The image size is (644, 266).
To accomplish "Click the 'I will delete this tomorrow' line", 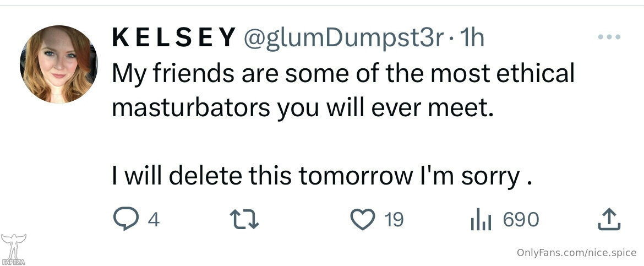I will (322, 176).
